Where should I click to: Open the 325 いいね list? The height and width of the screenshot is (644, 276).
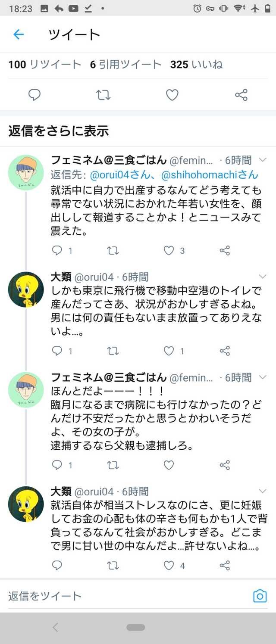point(196,65)
